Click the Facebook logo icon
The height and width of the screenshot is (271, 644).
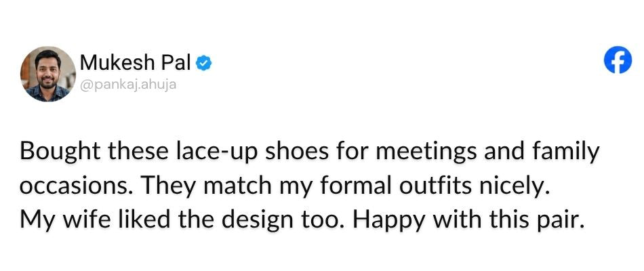coord(618,60)
